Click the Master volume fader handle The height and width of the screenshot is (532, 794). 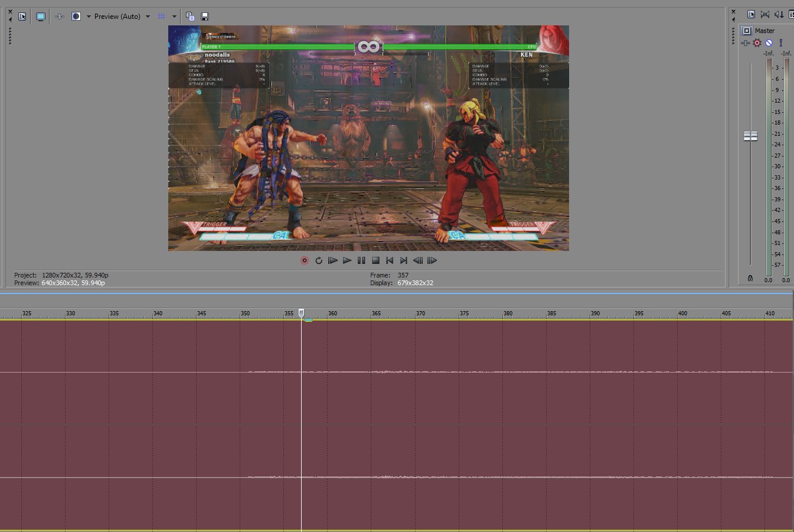click(750, 136)
